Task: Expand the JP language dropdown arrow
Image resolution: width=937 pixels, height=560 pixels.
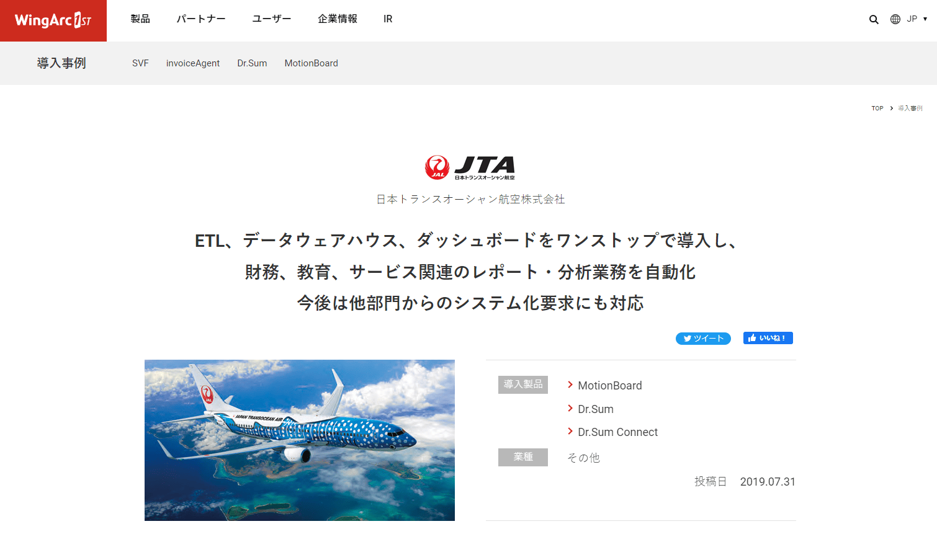Action: 925,19
